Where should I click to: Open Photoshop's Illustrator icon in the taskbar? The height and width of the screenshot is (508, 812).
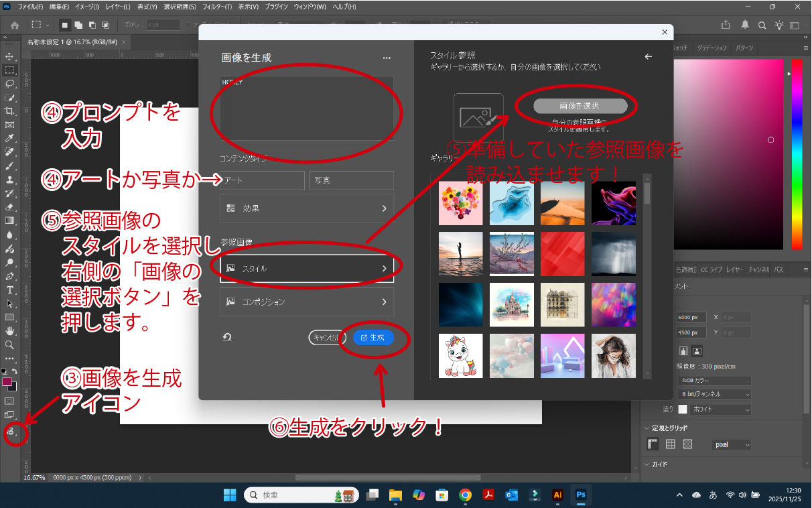pyautogui.click(x=558, y=495)
